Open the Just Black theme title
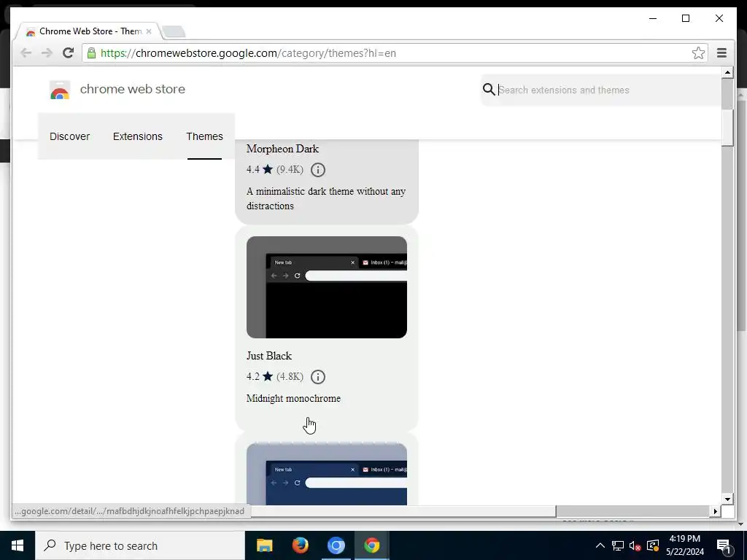747x560 pixels. click(269, 356)
